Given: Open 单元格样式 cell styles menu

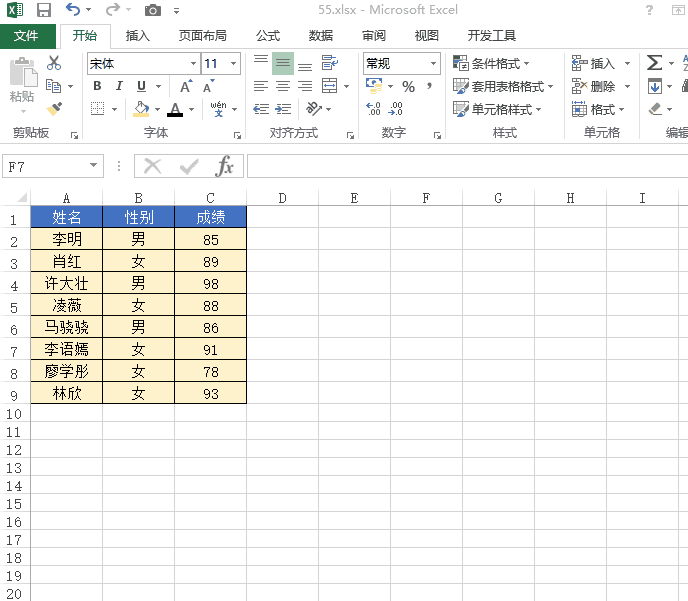Looking at the screenshot, I should 498,109.
